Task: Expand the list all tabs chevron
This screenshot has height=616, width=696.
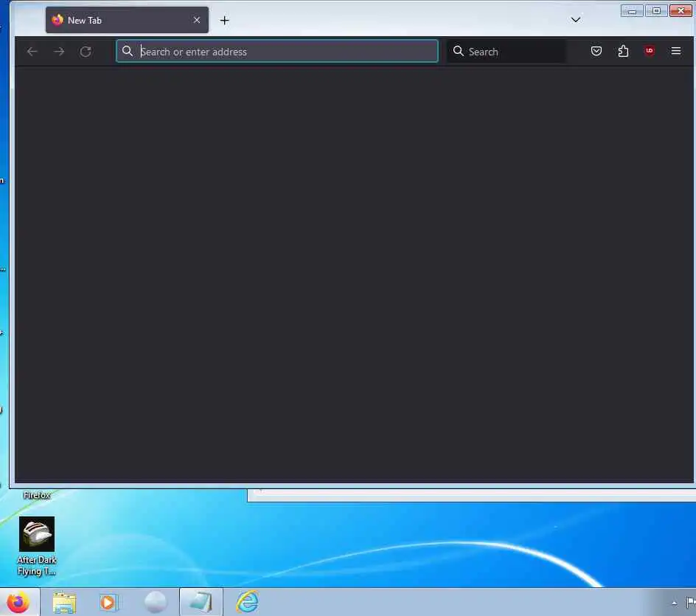Action: [x=576, y=20]
